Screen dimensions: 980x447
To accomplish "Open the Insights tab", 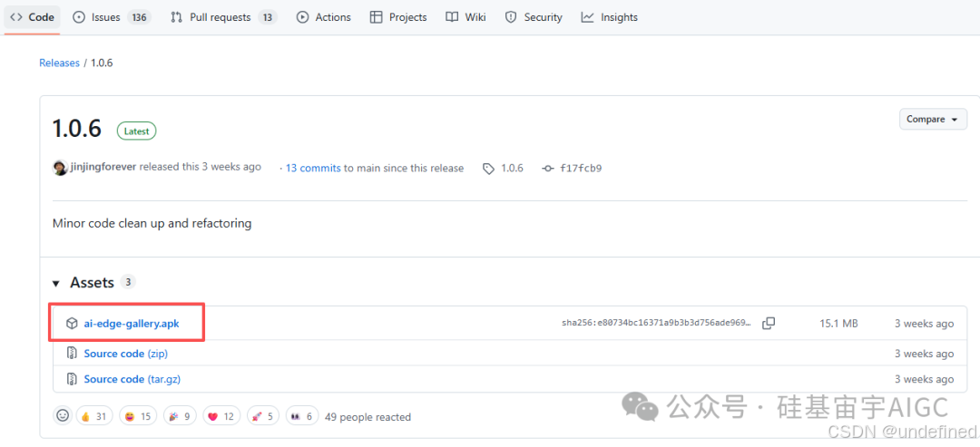I will pos(610,17).
